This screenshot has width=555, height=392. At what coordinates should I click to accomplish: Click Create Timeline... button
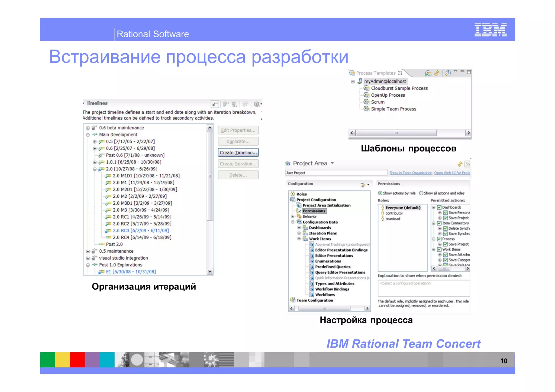(x=238, y=152)
